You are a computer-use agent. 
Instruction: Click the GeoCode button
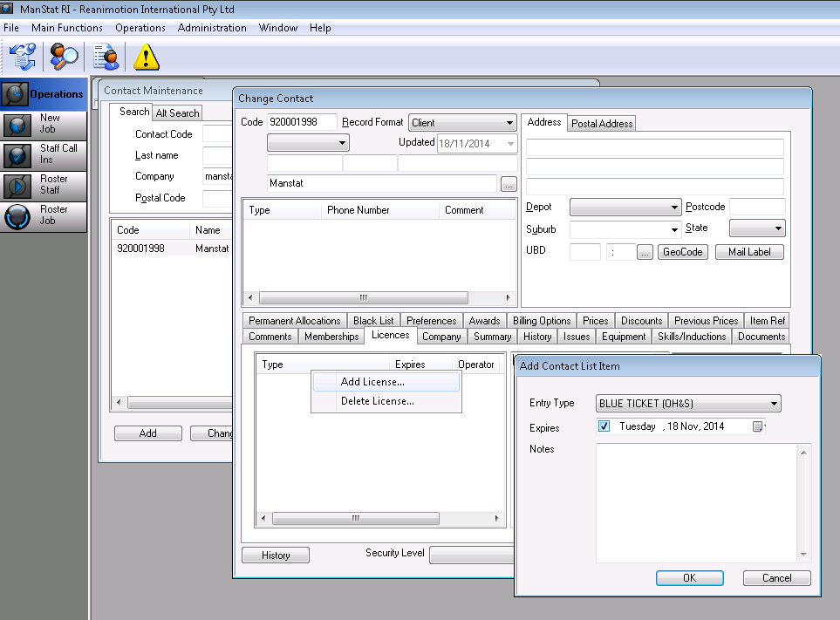click(682, 252)
